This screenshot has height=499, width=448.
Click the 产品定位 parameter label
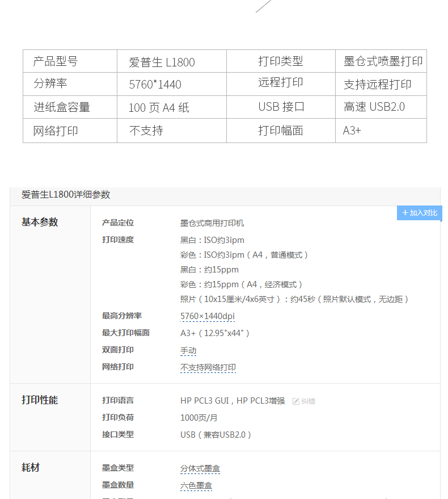tap(117, 223)
